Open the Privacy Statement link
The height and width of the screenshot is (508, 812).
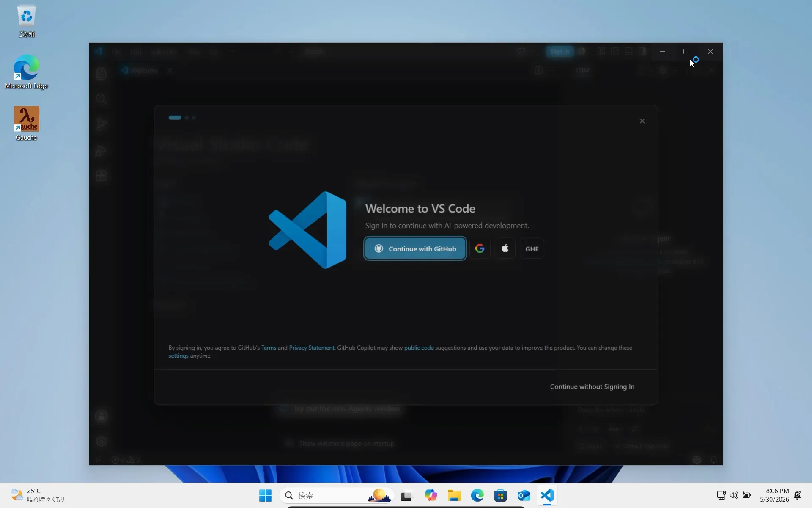[x=312, y=348]
